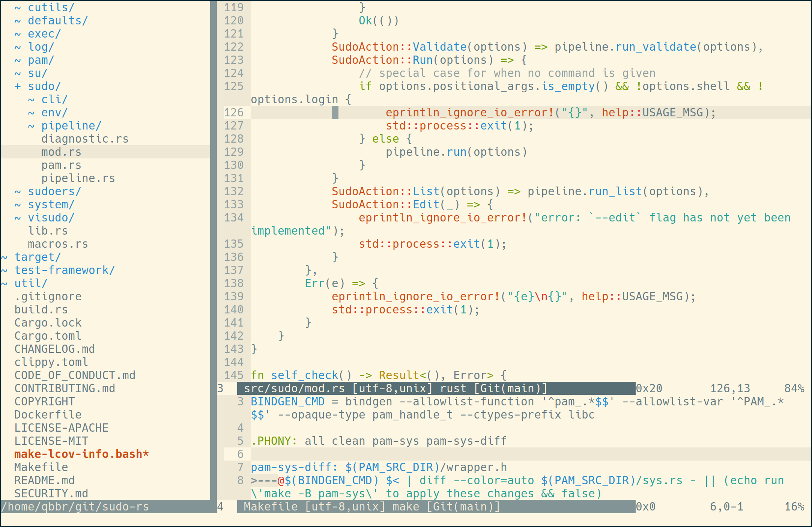Screen dimensions: 812x527
Task: Collapse the util/ directory
Action: point(4,283)
